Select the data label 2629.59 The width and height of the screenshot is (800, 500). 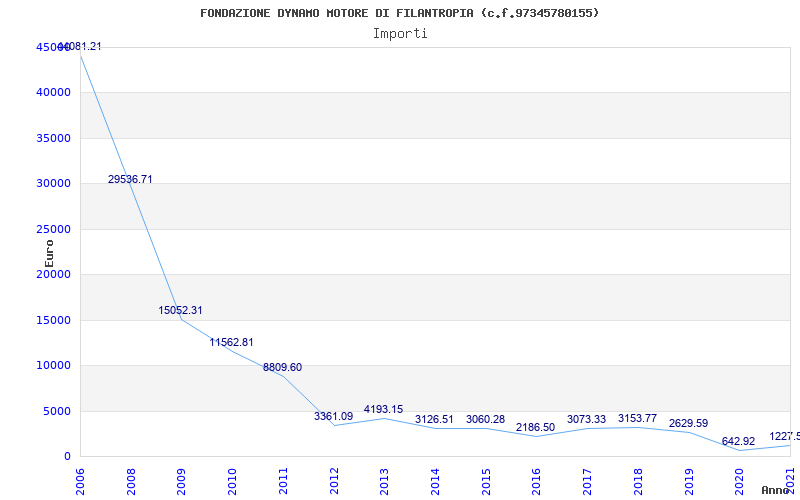[688, 423]
